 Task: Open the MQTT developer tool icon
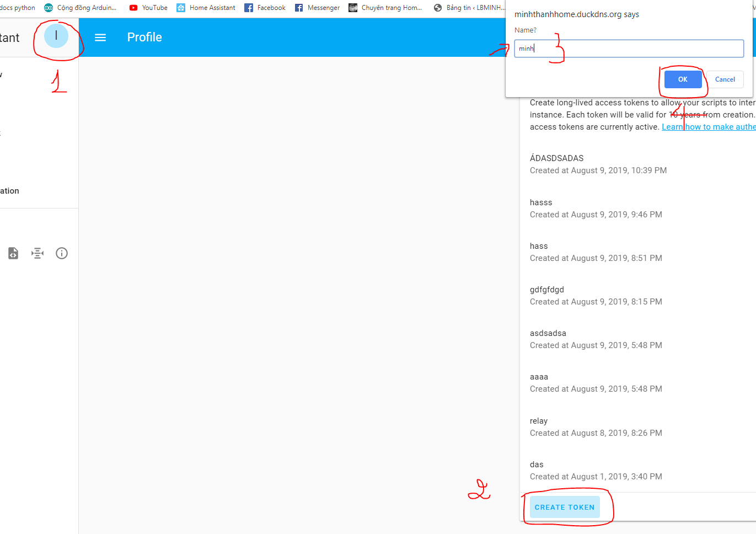pos(37,253)
